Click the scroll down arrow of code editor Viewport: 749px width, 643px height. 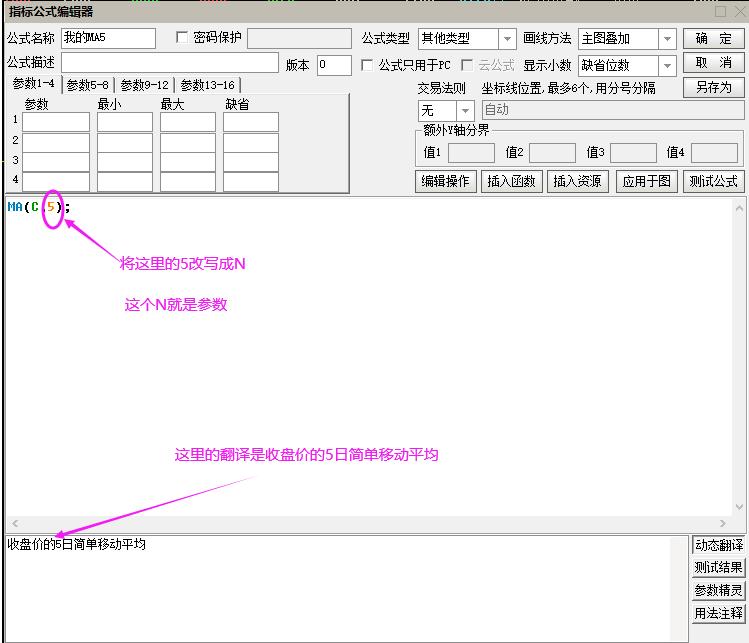[x=739, y=507]
